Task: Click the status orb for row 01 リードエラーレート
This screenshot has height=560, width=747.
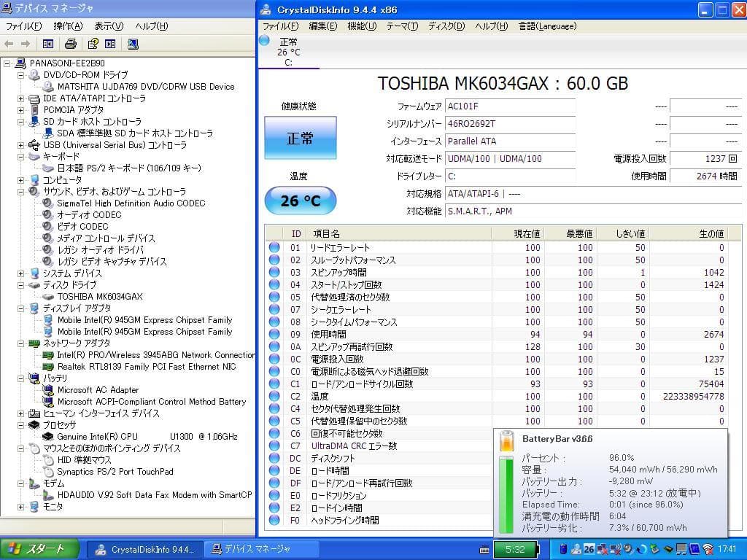Action: tap(274, 247)
